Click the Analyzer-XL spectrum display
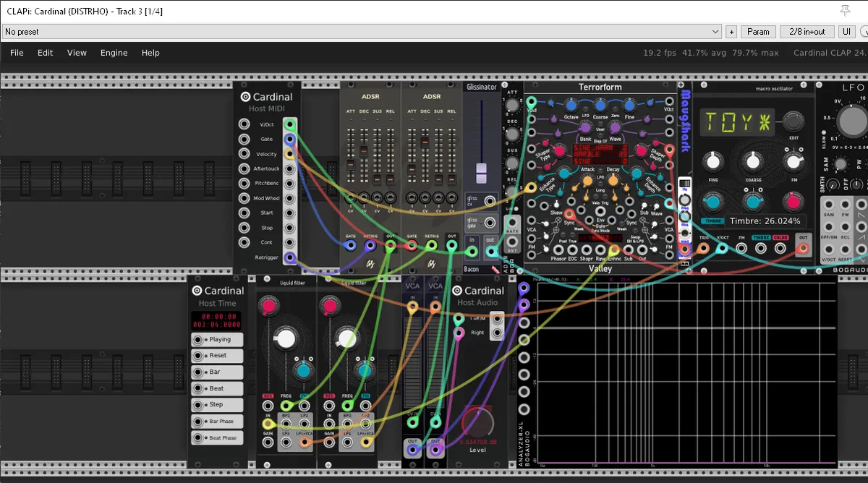Screen dimensions: 868x483 tap(686, 373)
